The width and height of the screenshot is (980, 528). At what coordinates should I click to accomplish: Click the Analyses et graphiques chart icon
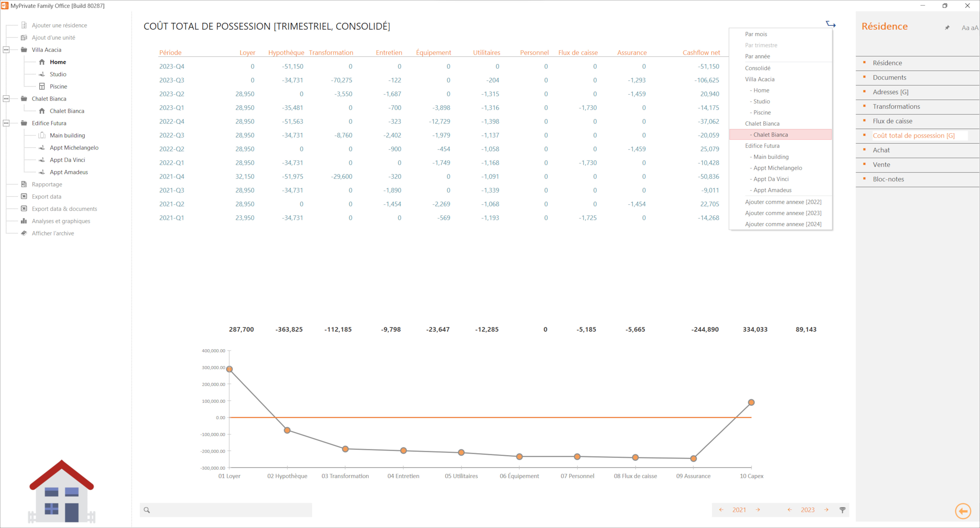pyautogui.click(x=24, y=221)
